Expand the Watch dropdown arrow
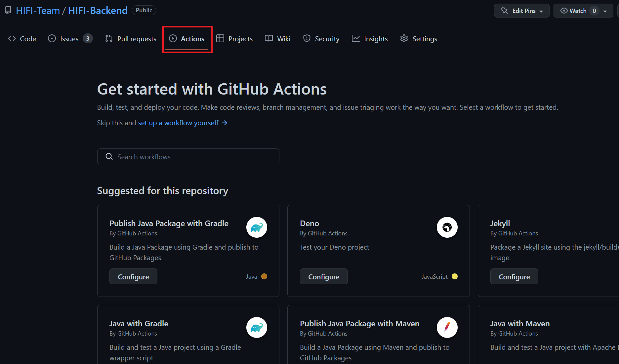 605,11
